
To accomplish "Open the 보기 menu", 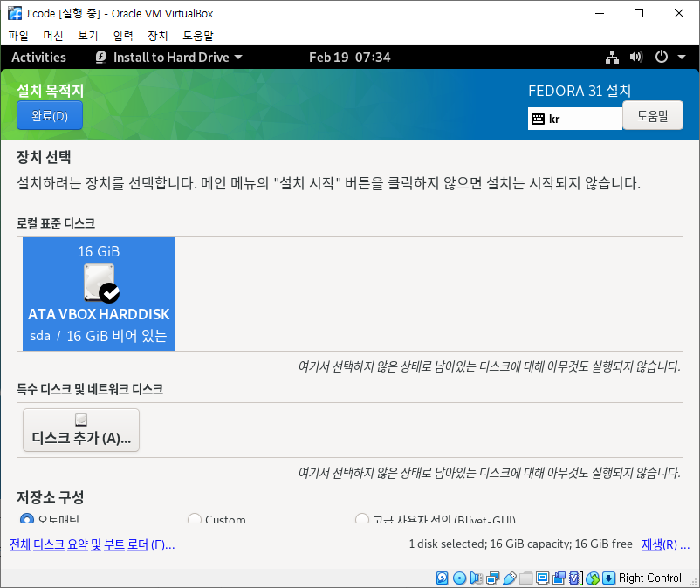I will point(88,35).
